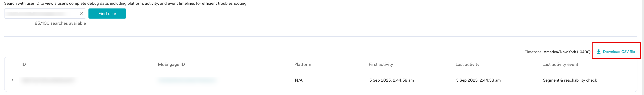The width and height of the screenshot is (644, 95).
Task: Select the Last activity event header
Action: pyautogui.click(x=560, y=64)
